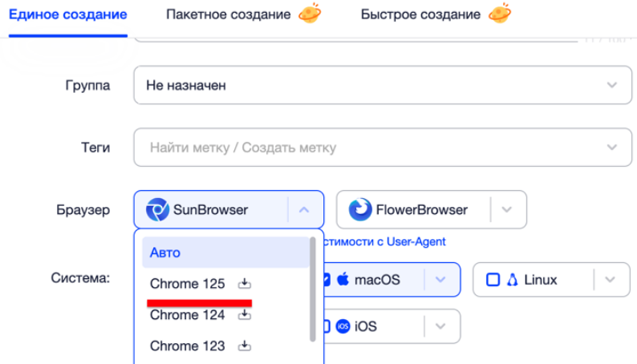The width and height of the screenshot is (637, 364).
Task: Click the SunBrowser logo icon
Action: pyautogui.click(x=157, y=210)
